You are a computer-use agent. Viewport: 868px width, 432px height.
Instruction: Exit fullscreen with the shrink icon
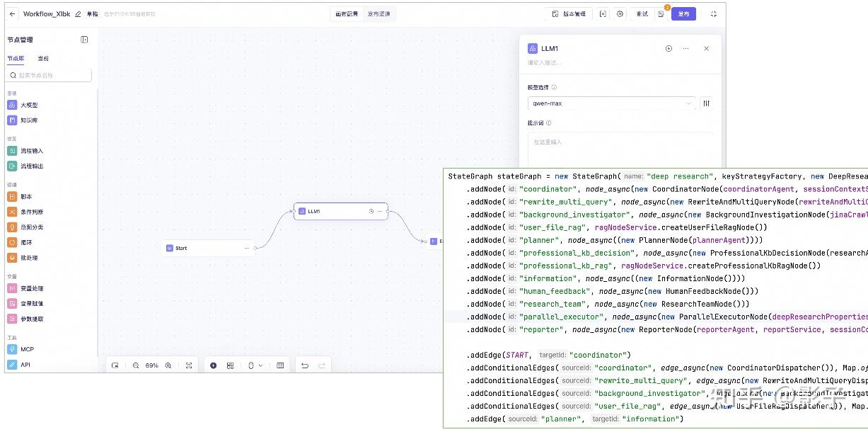(x=713, y=14)
